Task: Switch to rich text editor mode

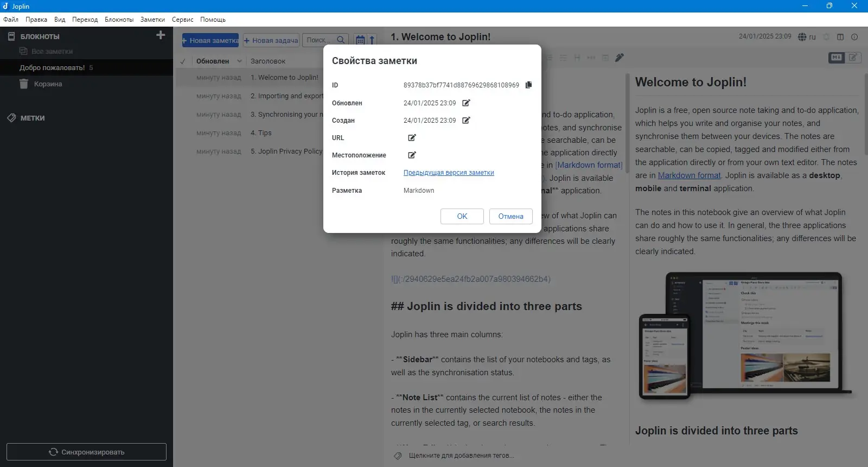Action: pyautogui.click(x=854, y=57)
